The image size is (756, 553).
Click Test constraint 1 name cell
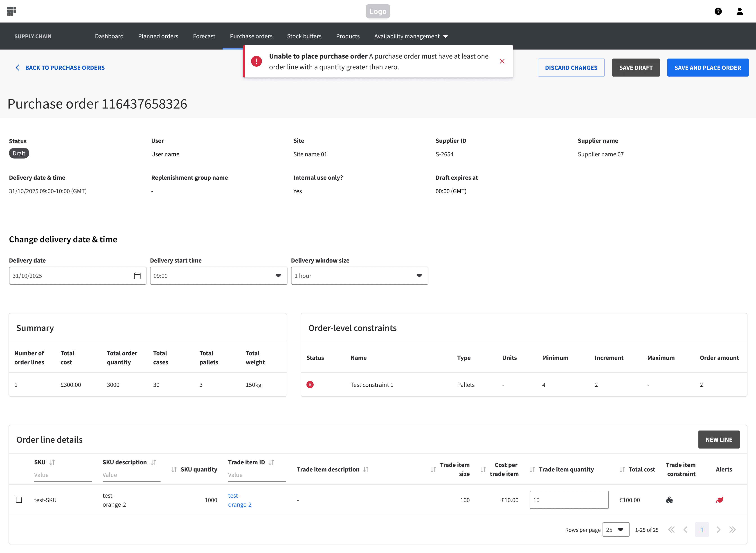point(372,385)
